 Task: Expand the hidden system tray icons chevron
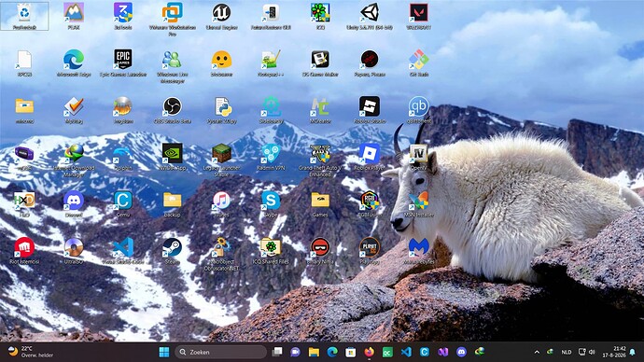coord(537,352)
